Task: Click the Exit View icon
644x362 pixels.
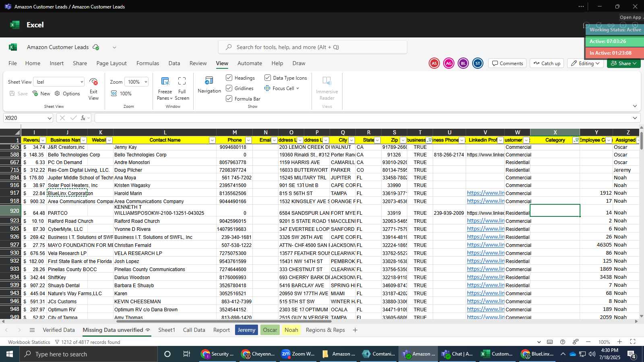Action: (x=93, y=82)
